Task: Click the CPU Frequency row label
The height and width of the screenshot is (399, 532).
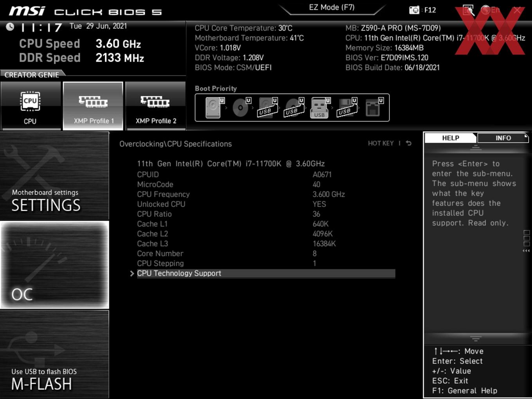Action: (163, 194)
